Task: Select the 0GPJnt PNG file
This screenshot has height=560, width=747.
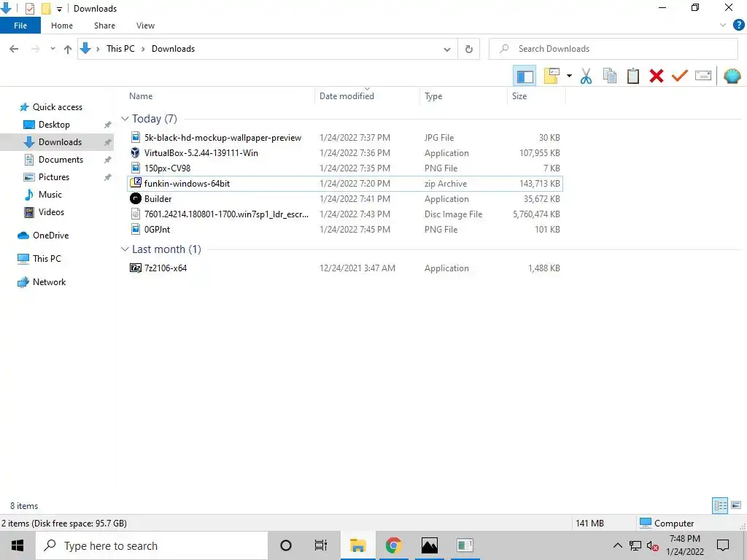Action: click(345, 229)
